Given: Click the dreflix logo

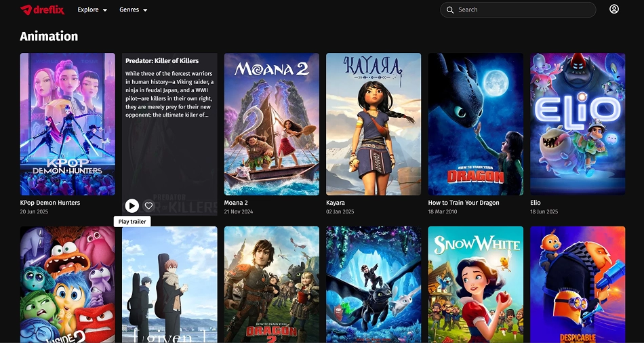Looking at the screenshot, I should (x=42, y=10).
